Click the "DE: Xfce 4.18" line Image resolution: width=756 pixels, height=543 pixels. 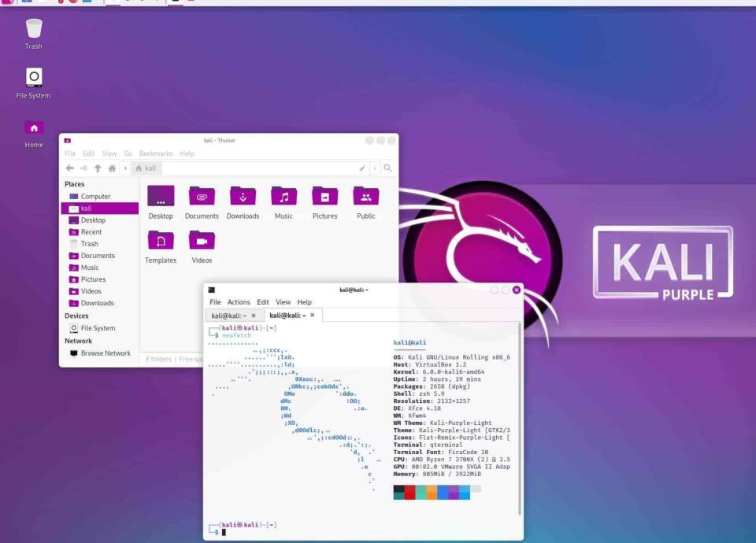click(417, 408)
